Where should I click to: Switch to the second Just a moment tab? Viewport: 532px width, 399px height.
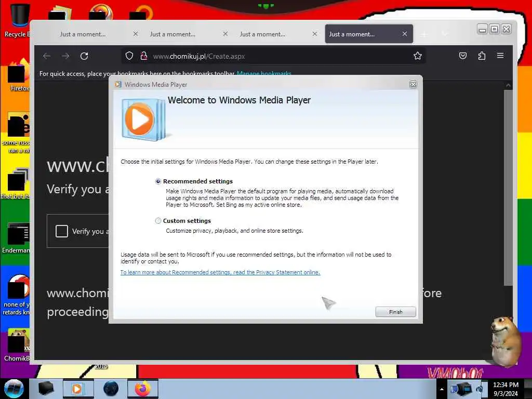tap(172, 34)
